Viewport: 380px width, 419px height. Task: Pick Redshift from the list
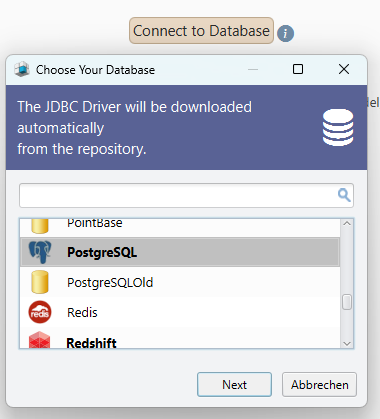[180, 339]
